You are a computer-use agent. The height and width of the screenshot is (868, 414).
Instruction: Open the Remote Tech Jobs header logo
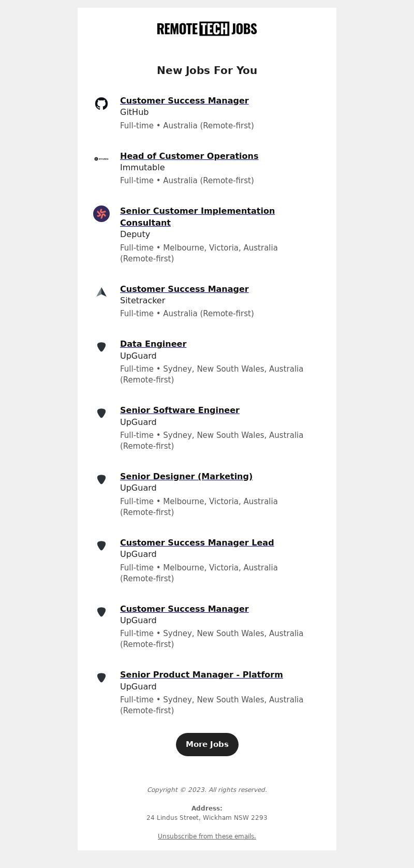tap(207, 29)
